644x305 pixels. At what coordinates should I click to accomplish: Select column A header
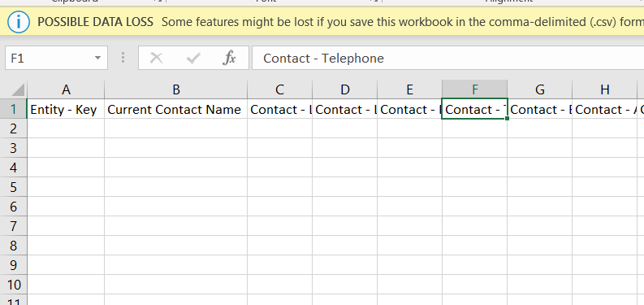coord(66,89)
